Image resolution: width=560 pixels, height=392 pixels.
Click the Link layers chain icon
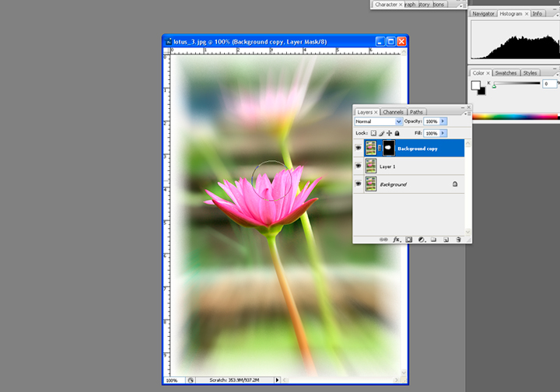click(383, 240)
